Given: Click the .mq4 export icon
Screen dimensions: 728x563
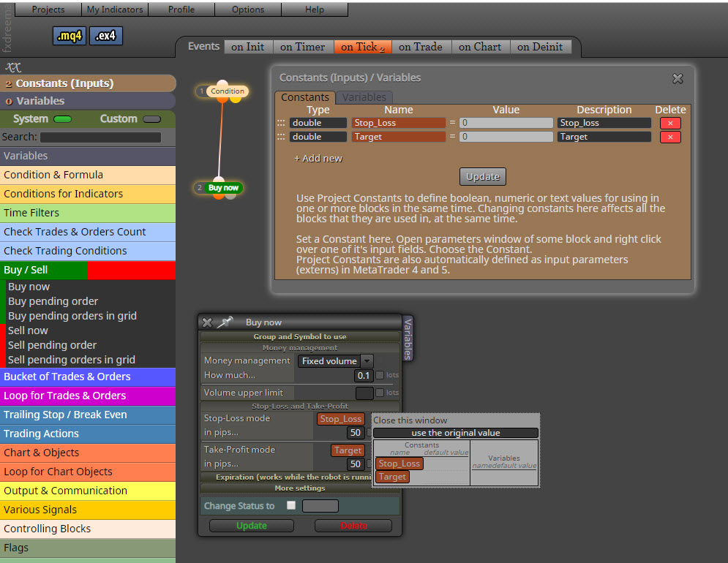Looking at the screenshot, I should pyautogui.click(x=70, y=36).
